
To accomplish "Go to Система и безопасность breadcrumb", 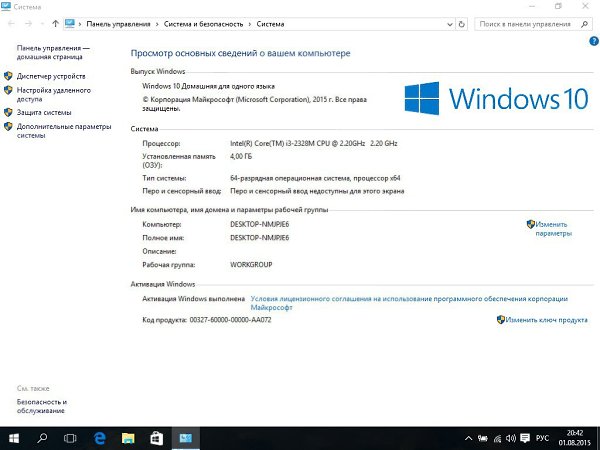I will (204, 24).
